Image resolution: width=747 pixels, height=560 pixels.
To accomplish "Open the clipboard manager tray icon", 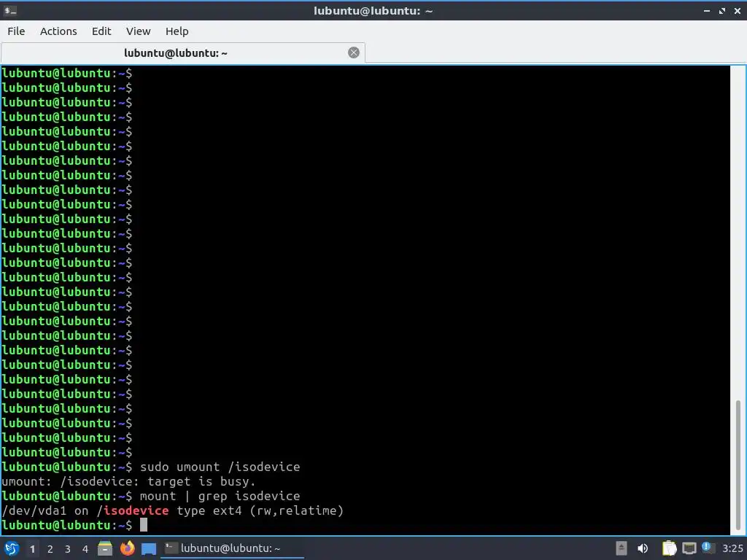I will 670,548.
